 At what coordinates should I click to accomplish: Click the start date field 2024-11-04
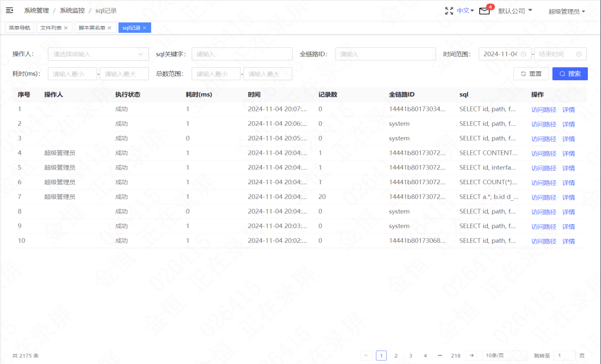(x=505, y=54)
